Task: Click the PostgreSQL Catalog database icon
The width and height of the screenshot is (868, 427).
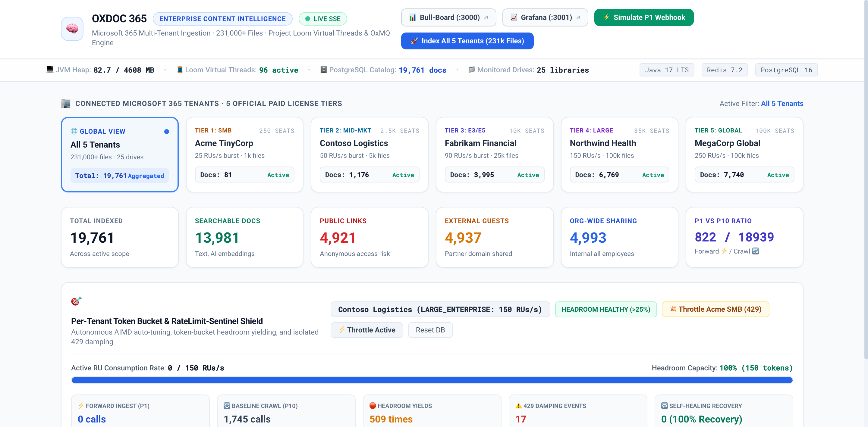Action: click(323, 70)
